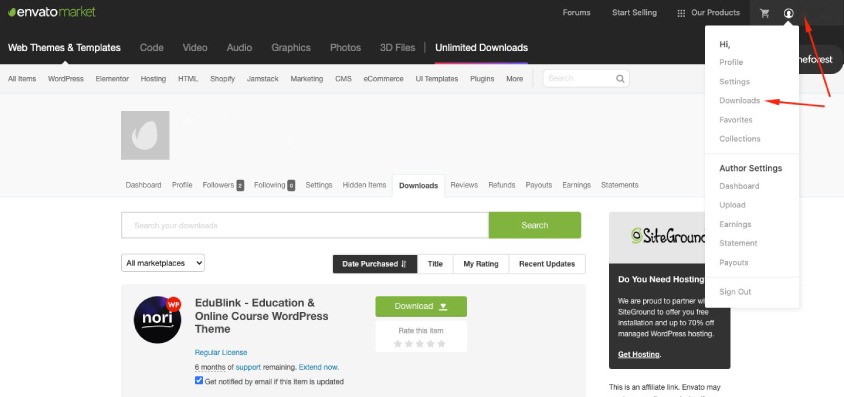Switch to the Dashboard profile tab
Screen dimensions: 844x397
[143, 185]
